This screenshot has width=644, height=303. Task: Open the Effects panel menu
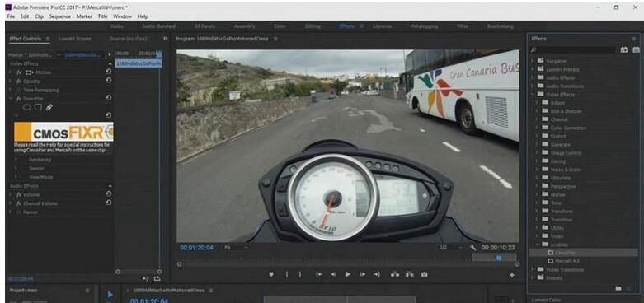[x=634, y=39]
